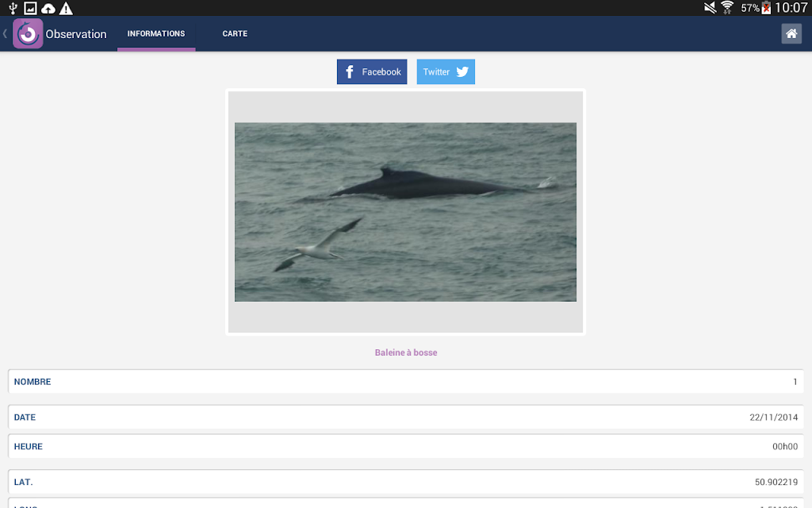Select the HEURE label
Viewport: 812px width, 508px height.
click(28, 446)
